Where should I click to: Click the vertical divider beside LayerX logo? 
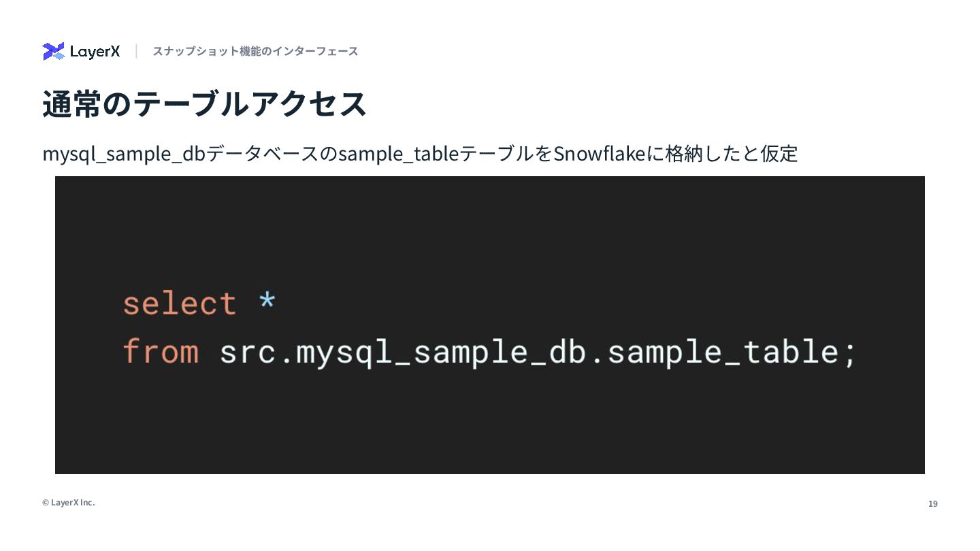click(x=136, y=51)
